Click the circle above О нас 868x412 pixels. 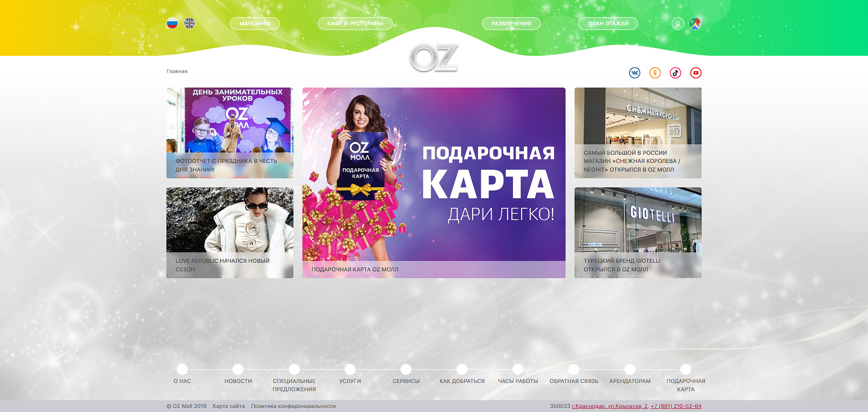coord(182,369)
